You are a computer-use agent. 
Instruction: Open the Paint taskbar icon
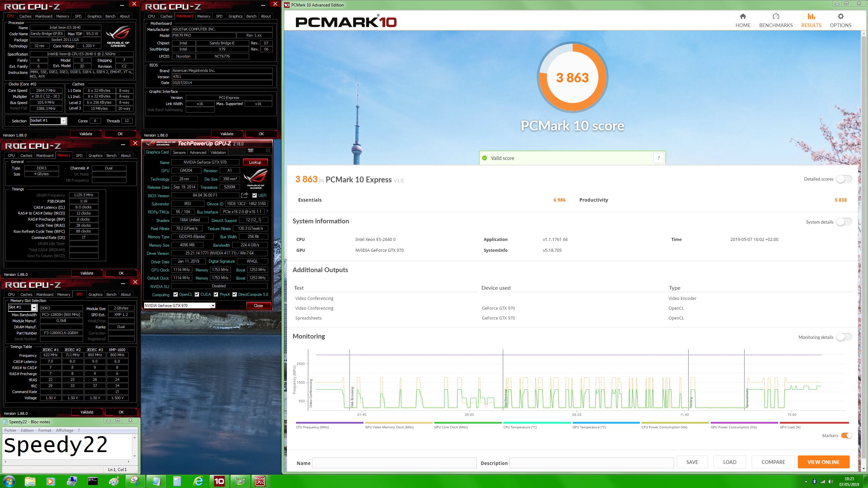coord(114,481)
